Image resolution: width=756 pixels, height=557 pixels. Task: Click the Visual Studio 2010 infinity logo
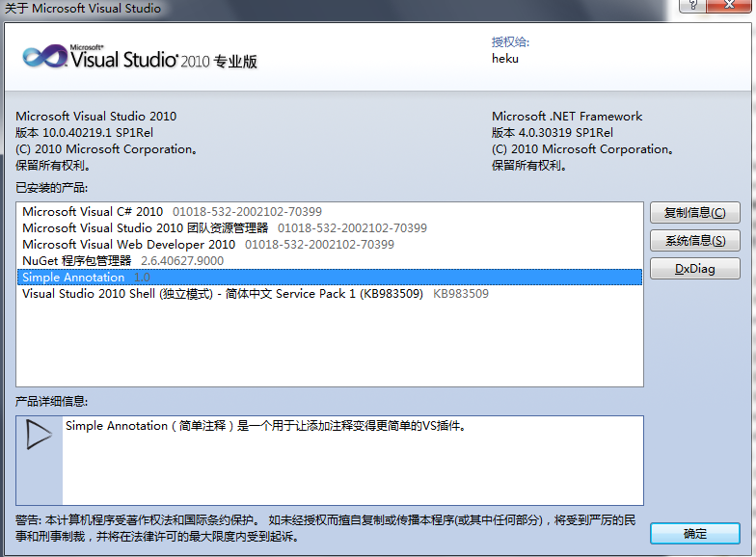(x=45, y=56)
